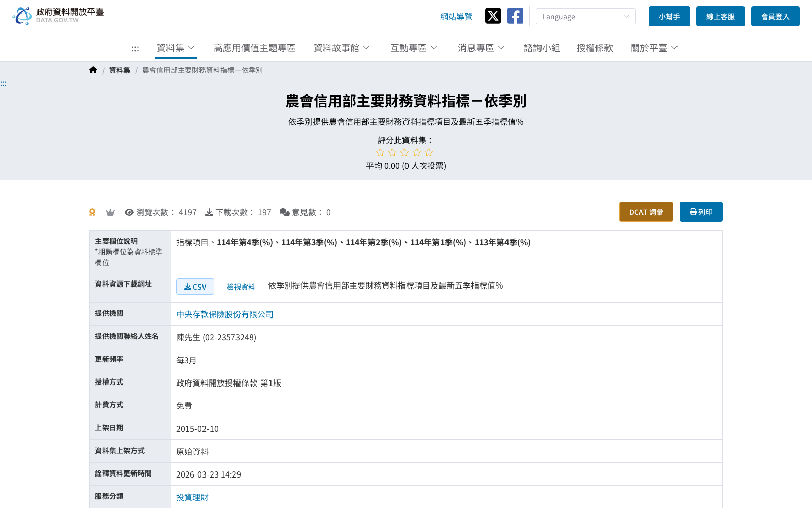Image resolution: width=812 pixels, height=508 pixels.
Task: Click the 會員登入 button
Action: [x=775, y=16]
